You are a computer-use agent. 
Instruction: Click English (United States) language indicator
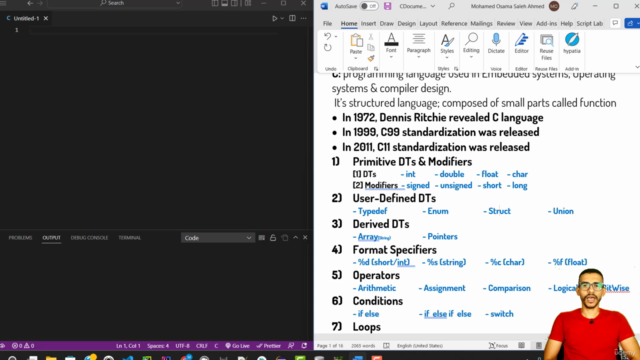(420, 346)
